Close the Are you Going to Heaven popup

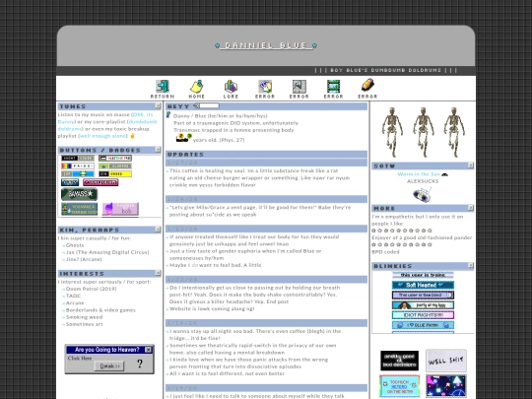(x=148, y=350)
